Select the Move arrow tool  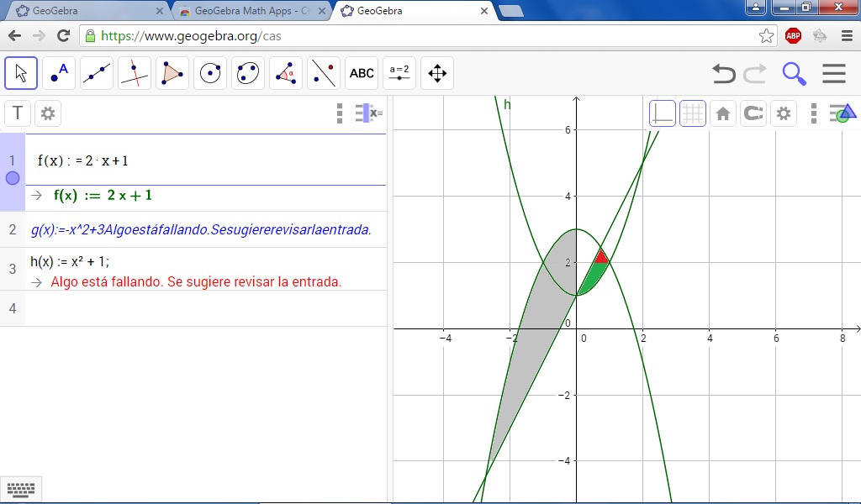click(21, 73)
